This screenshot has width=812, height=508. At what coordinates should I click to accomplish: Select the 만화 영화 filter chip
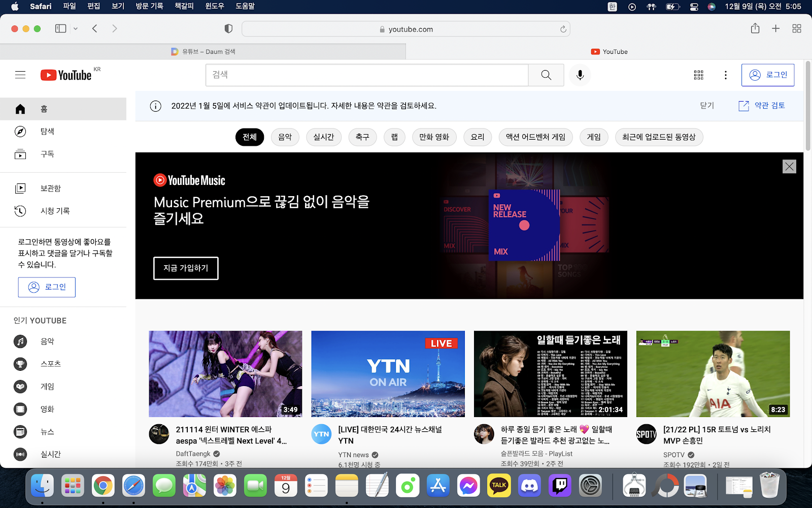[x=434, y=137]
